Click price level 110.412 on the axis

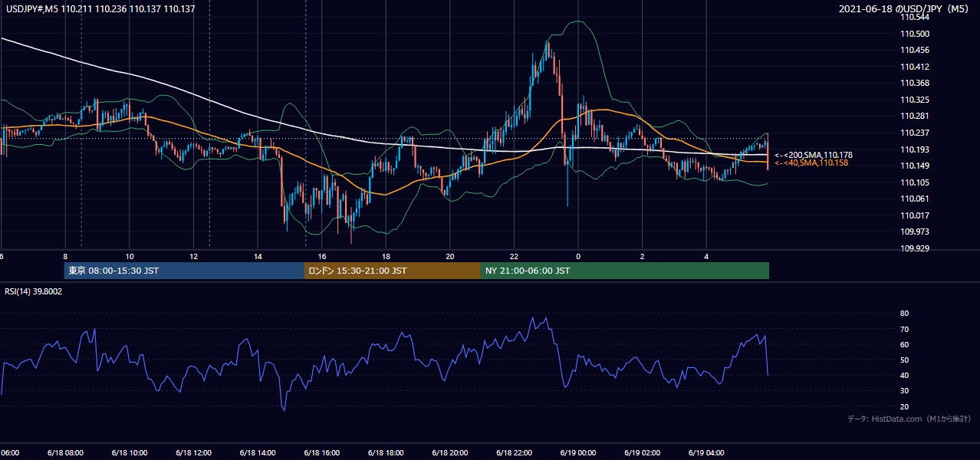coord(915,67)
